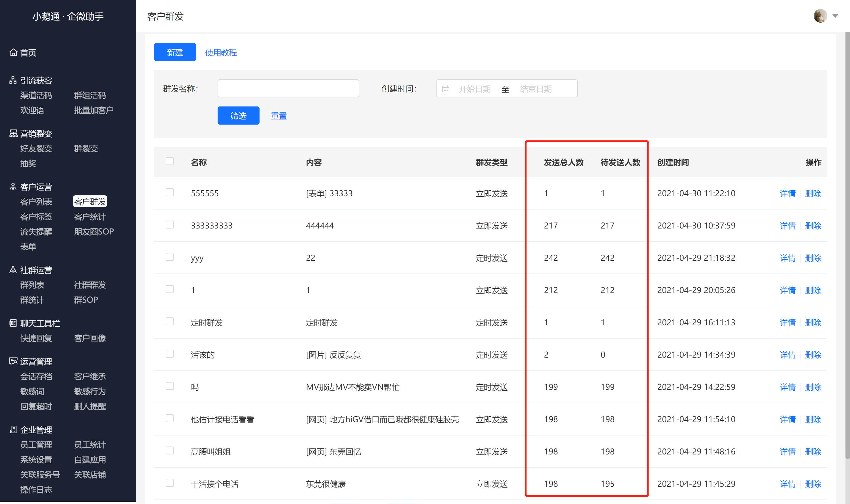850x504 pixels.
Task: Click the 开始日期 start date field
Action: pos(475,89)
